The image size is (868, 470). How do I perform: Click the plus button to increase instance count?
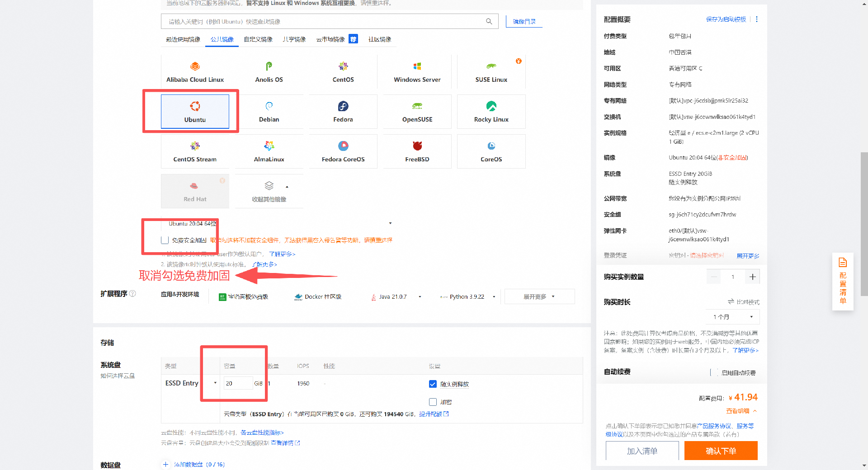752,277
